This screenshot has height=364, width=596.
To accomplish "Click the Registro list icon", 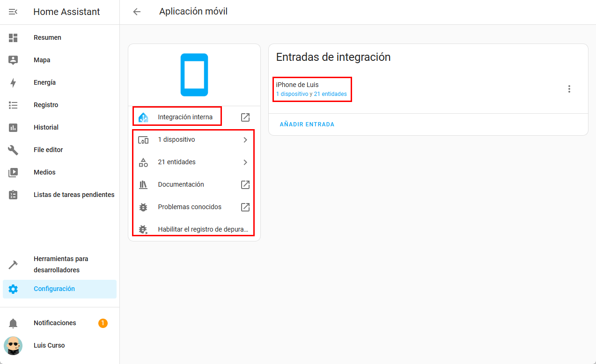I will (13, 105).
